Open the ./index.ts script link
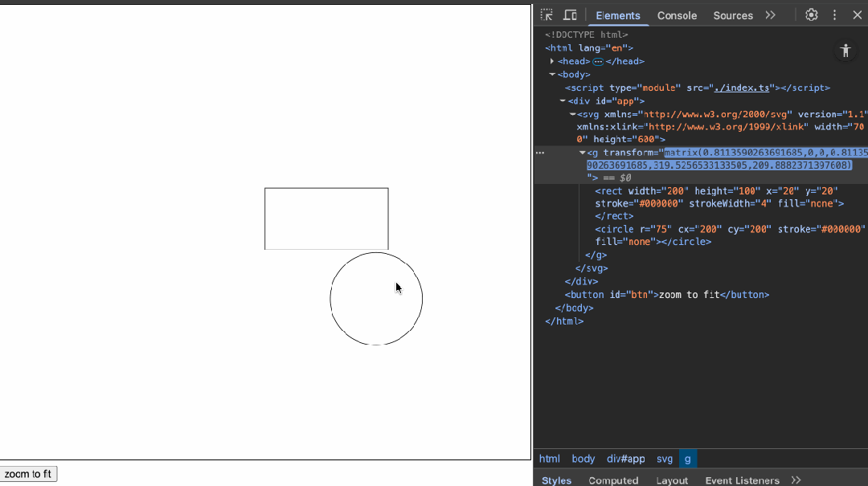Screen dimensions: 868x486 coord(742,88)
